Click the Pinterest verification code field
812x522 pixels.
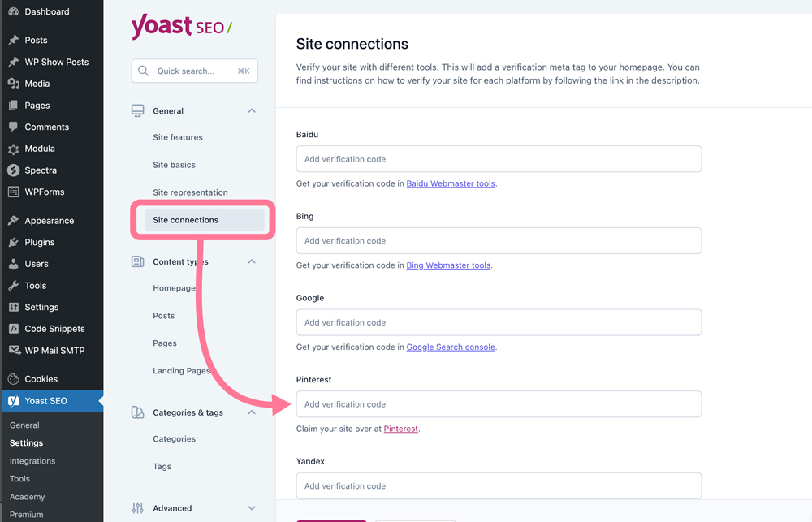click(x=499, y=404)
